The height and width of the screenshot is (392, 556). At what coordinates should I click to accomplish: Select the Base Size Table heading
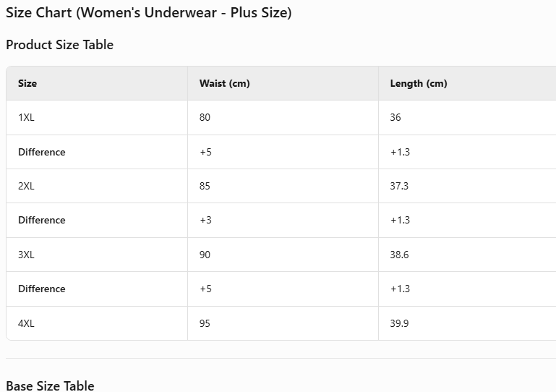(51, 385)
